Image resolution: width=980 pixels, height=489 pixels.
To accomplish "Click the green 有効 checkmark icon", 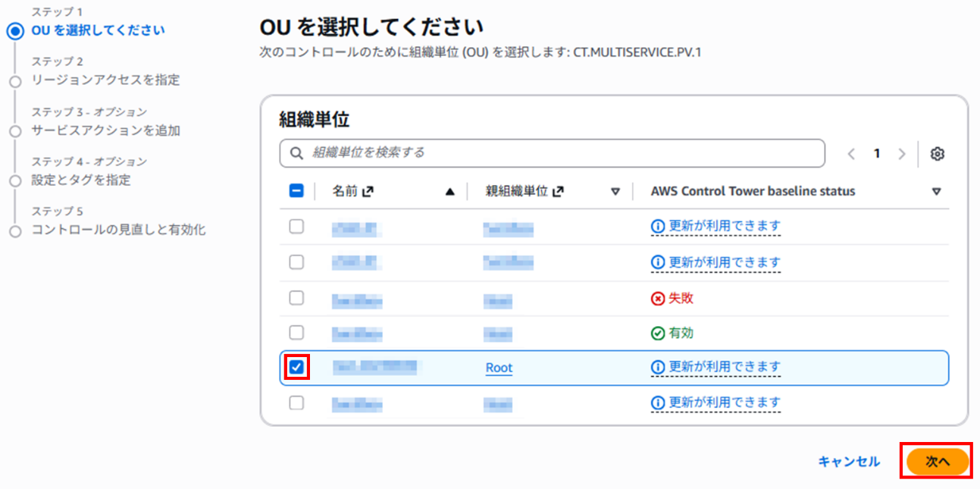I will 656,332.
